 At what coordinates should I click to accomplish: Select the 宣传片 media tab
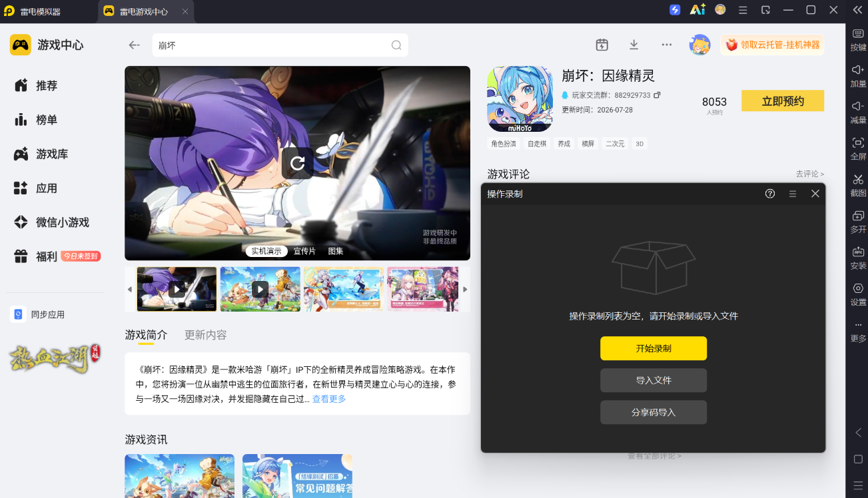(x=304, y=251)
